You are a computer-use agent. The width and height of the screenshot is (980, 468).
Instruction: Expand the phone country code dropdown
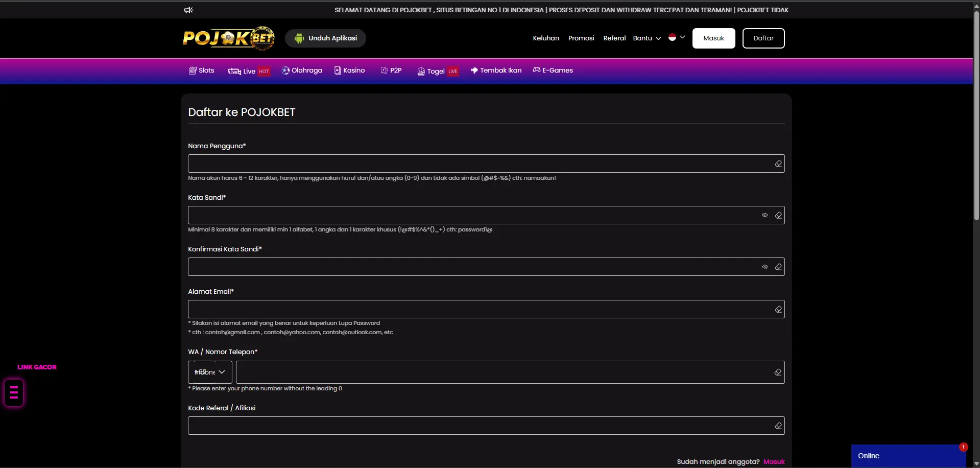209,372
